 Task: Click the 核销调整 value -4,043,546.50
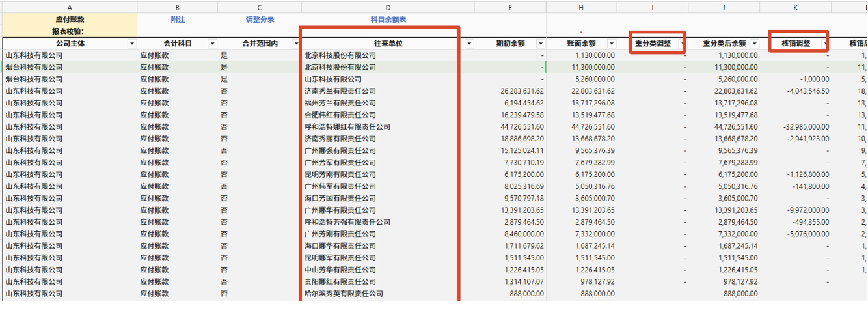pyautogui.click(x=807, y=91)
